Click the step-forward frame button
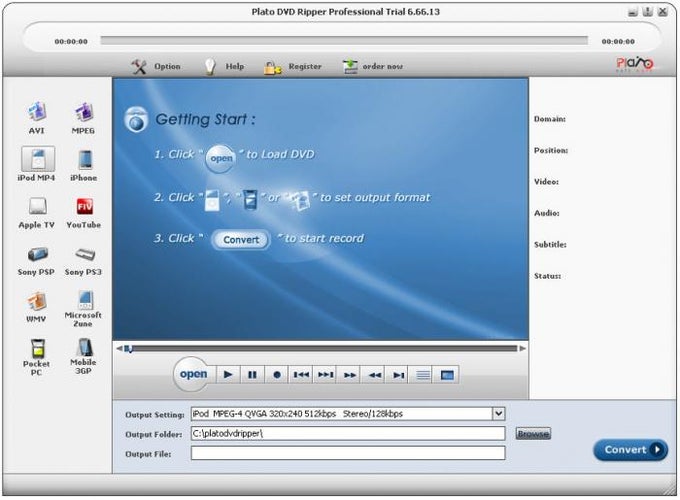The height and width of the screenshot is (500, 680). [x=399, y=374]
